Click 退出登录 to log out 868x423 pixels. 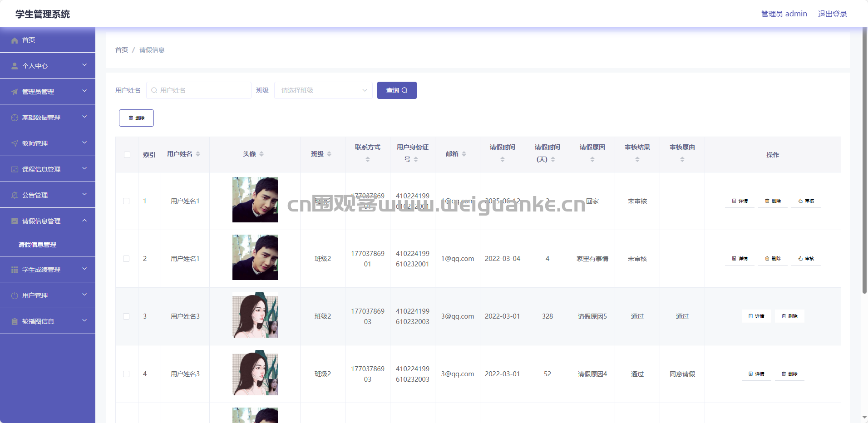point(833,14)
